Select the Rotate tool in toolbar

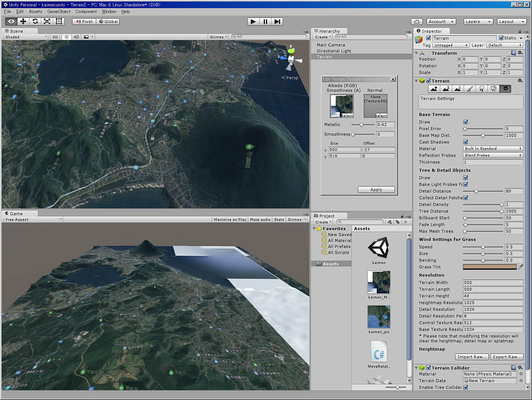pyautogui.click(x=35, y=22)
